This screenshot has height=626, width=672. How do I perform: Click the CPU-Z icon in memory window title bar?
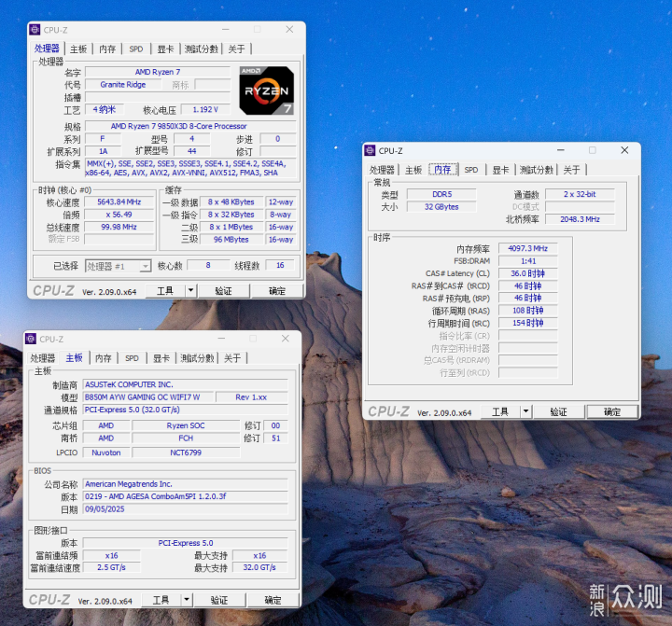pos(370,150)
